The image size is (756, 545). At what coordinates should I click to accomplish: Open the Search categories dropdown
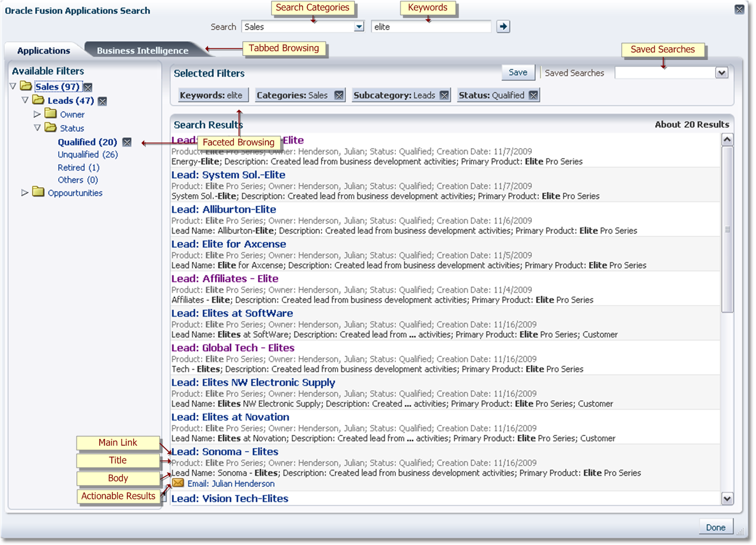coord(359,27)
